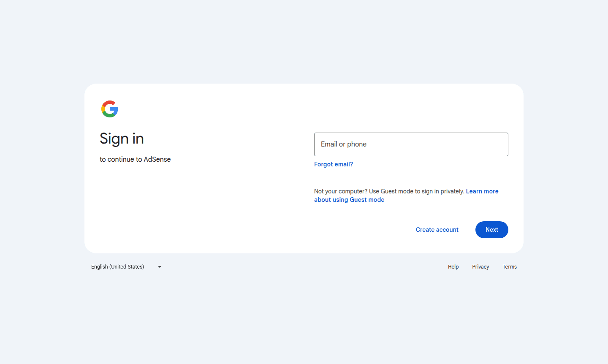Open Google Help
Viewport: 608px width, 364px height.
tap(453, 266)
